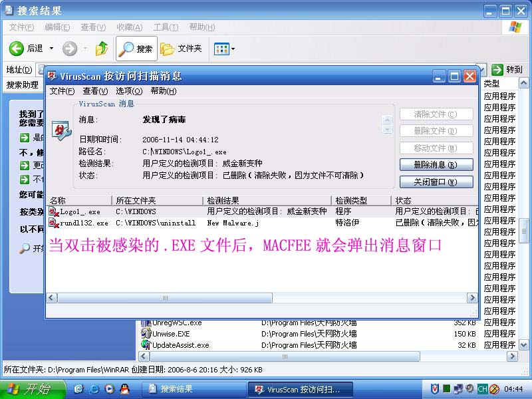Open 查看(V) menu in Explorer window
532x399 pixels.
click(93, 27)
